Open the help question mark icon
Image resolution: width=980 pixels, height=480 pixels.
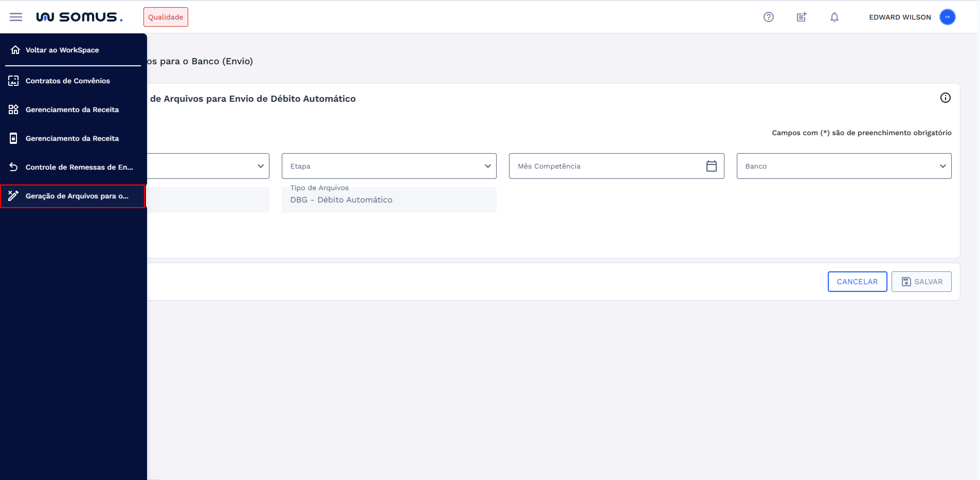point(768,17)
